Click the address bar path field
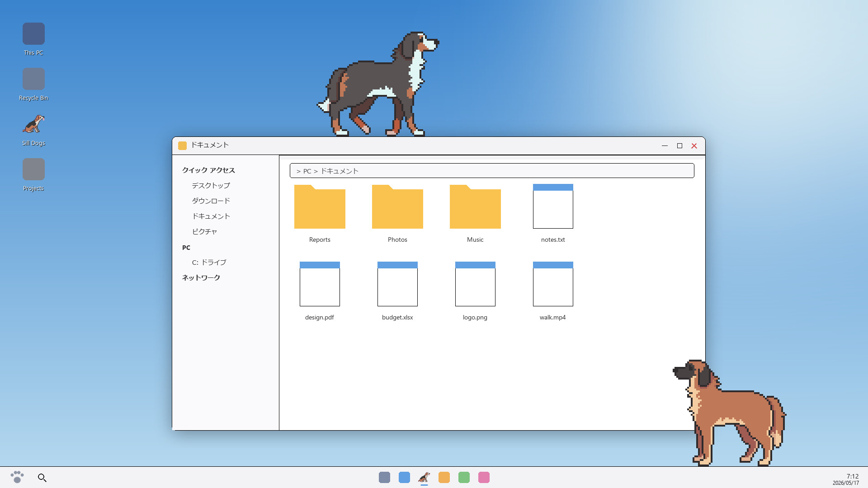The width and height of the screenshot is (868, 488). [492, 171]
